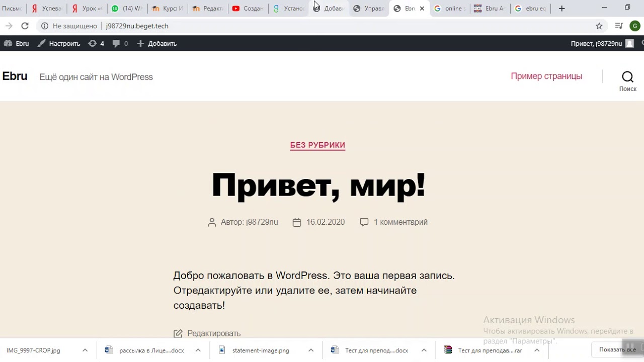Open comments bubble icon in admin bar
644x362 pixels.
pos(116,43)
